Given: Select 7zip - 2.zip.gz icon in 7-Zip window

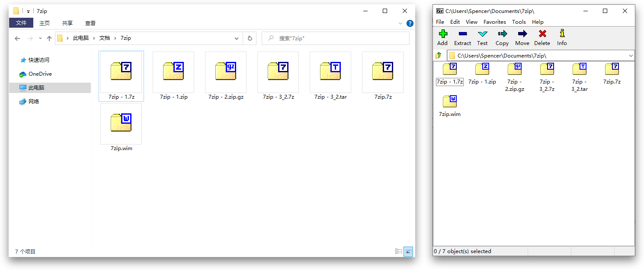Looking at the screenshot, I should click(x=515, y=69).
